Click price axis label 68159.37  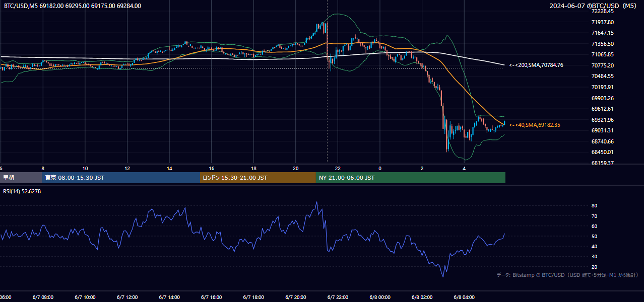[602, 163]
